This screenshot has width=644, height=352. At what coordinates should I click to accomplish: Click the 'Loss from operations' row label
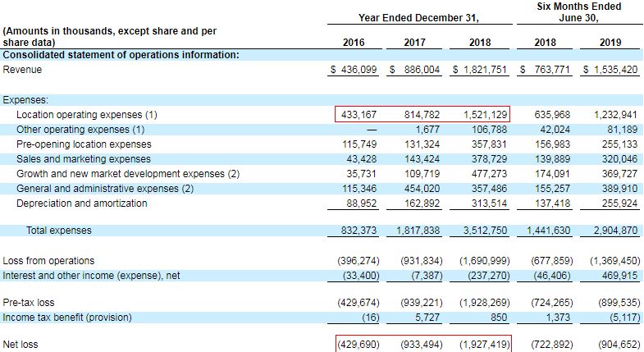pyautogui.click(x=48, y=261)
